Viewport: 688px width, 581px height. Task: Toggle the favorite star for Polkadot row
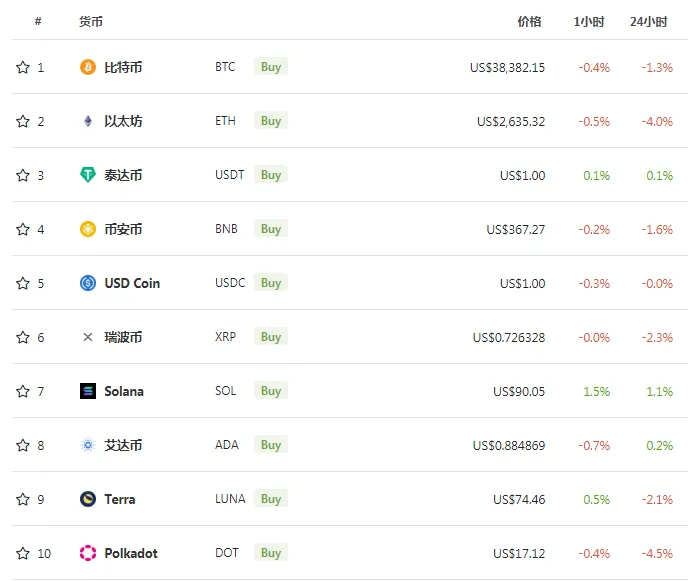23,553
